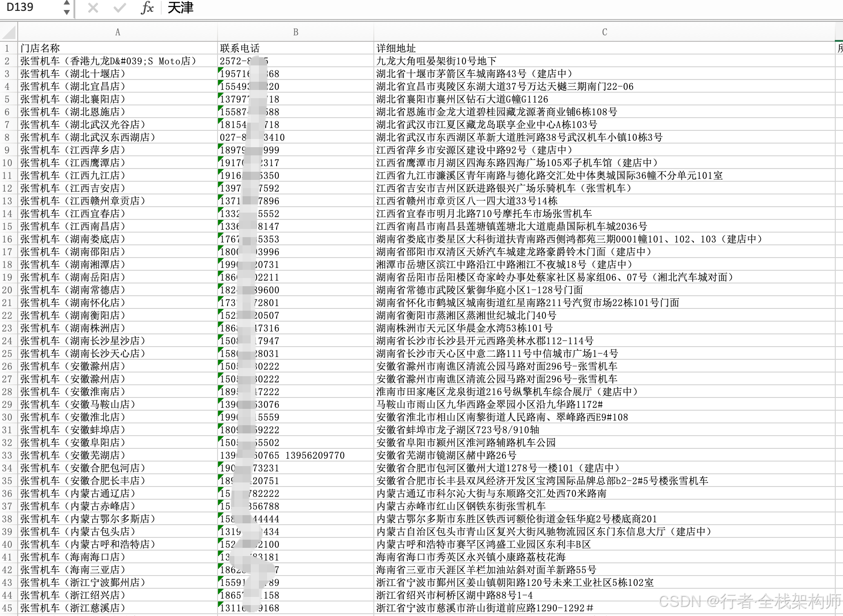
Task: Select cell 张雪机车（海南海口店）
Action: (x=118, y=557)
